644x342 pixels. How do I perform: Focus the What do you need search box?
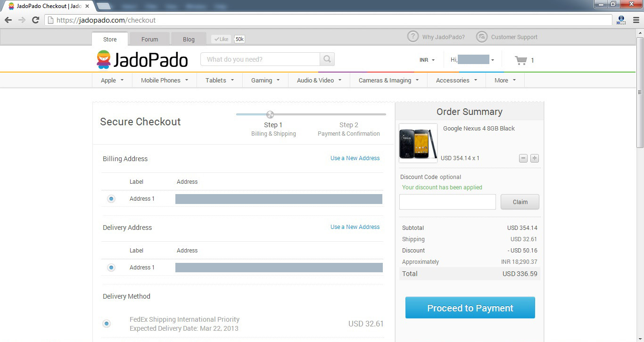260,59
